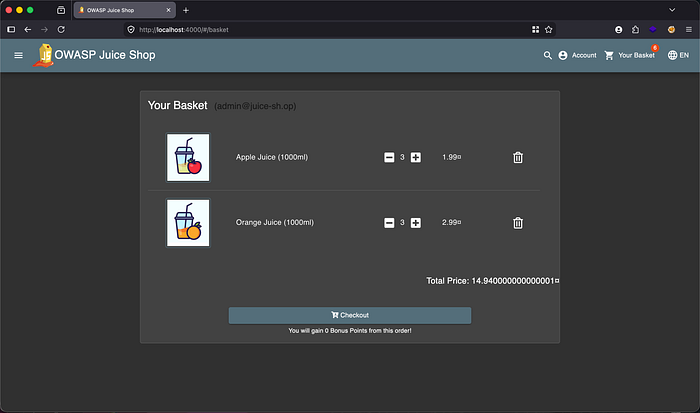Close the OWASP Juice Shop tab
The width and height of the screenshot is (700, 413).
(x=168, y=10)
